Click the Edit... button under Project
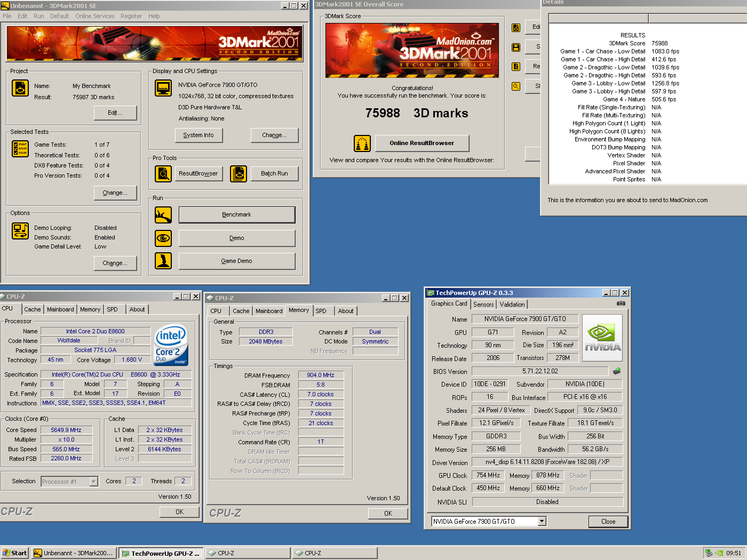747x560 pixels. [115, 113]
